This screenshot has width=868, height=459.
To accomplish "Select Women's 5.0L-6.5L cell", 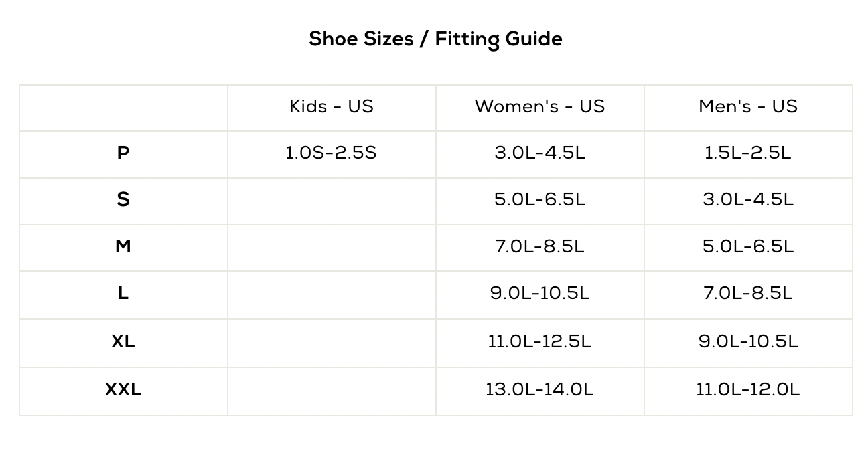I will coord(540,200).
